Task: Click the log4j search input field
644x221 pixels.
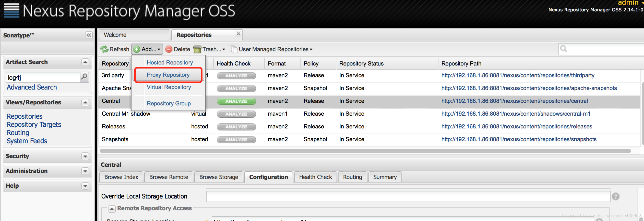Action: 43,77
